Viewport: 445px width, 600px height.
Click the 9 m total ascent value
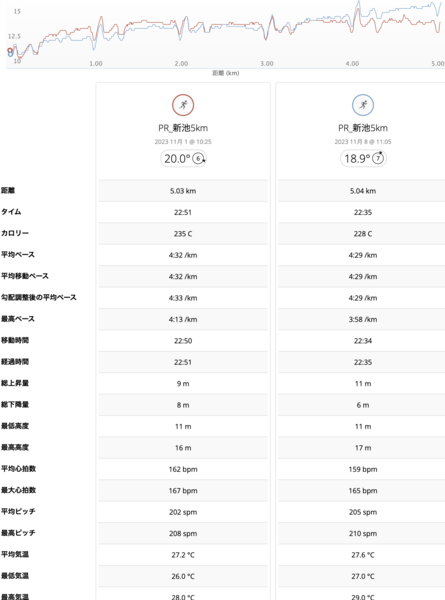tap(183, 384)
